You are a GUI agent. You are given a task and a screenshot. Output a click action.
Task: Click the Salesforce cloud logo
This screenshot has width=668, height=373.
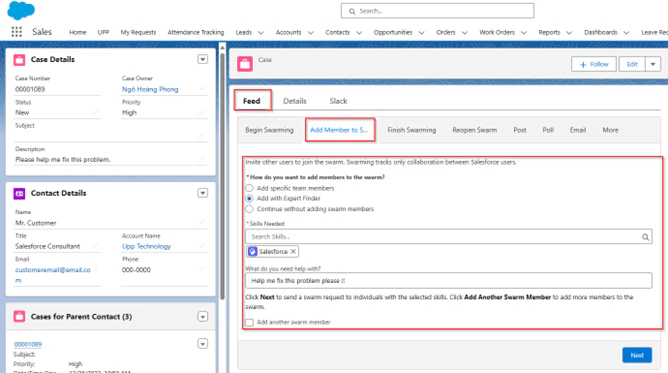point(21,10)
